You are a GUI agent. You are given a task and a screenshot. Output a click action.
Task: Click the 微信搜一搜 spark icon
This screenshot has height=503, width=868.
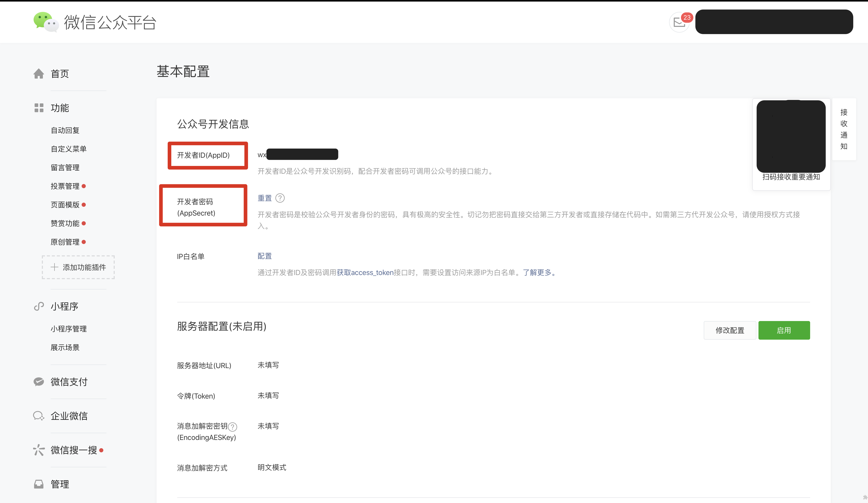pos(38,450)
